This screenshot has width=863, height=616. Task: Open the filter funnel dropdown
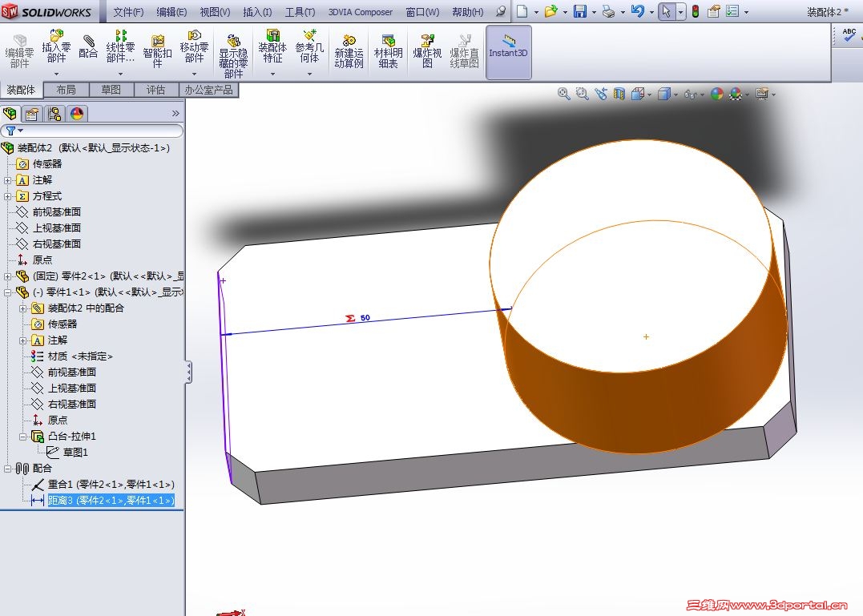pos(14,131)
